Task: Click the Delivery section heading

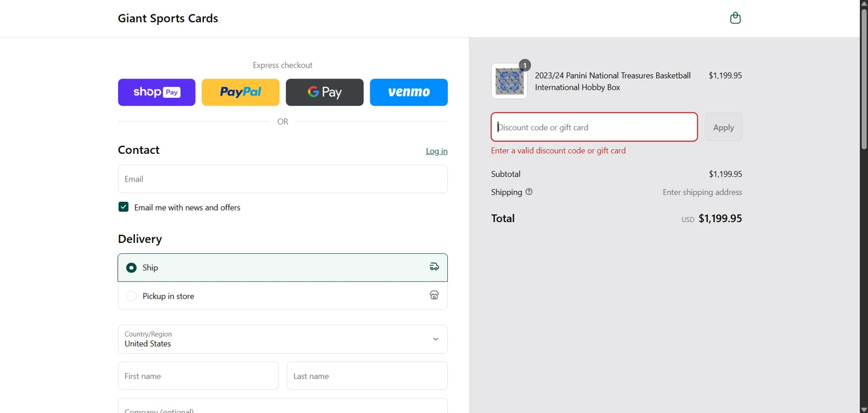Action: 140,239
